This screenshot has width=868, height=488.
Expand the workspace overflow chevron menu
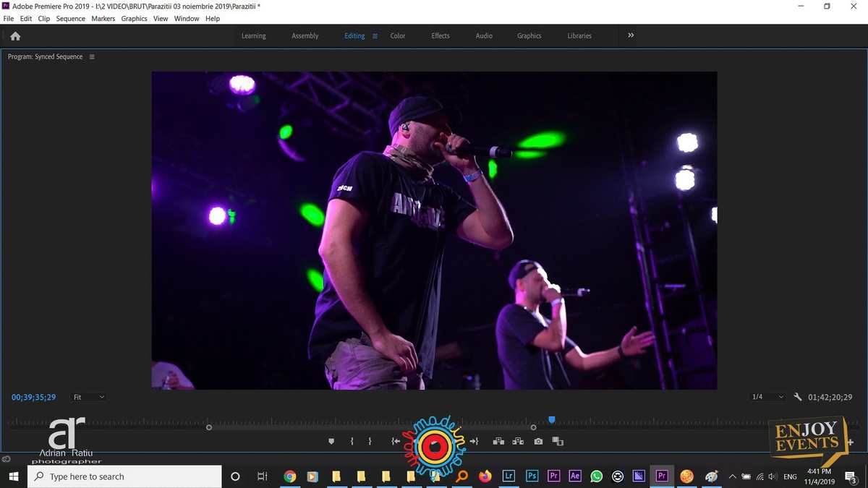pos(631,35)
